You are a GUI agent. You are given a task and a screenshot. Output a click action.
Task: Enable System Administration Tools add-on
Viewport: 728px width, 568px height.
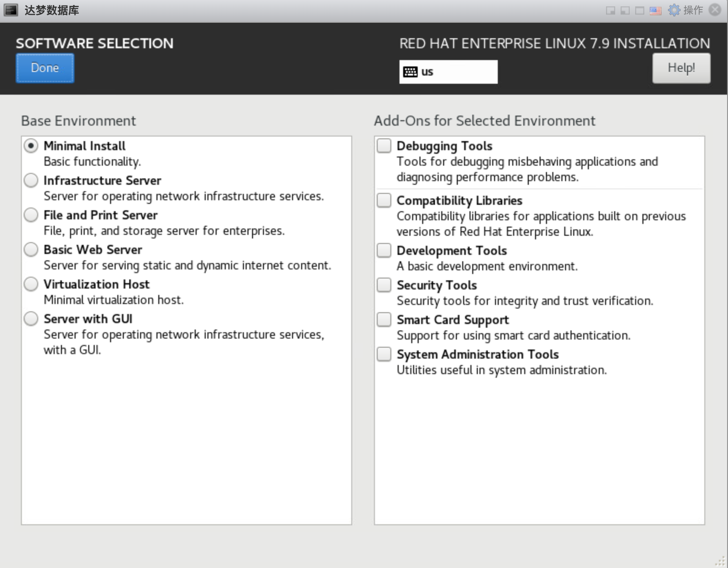[x=384, y=355]
